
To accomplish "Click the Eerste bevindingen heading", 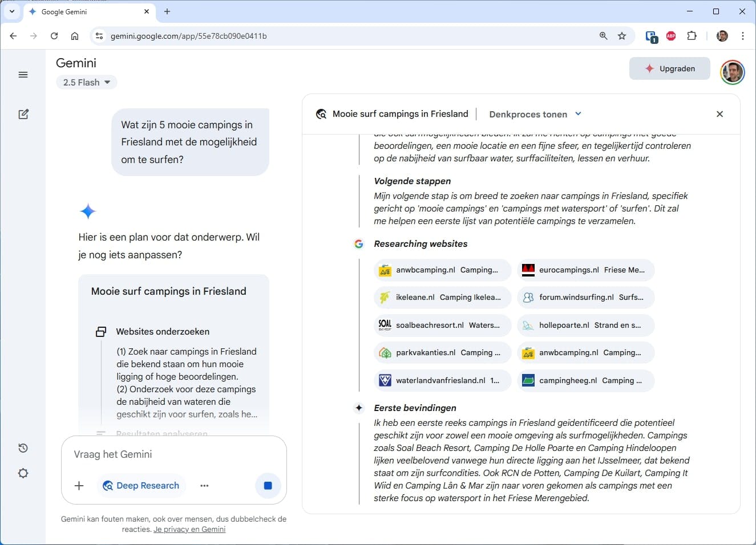I will [x=415, y=408].
